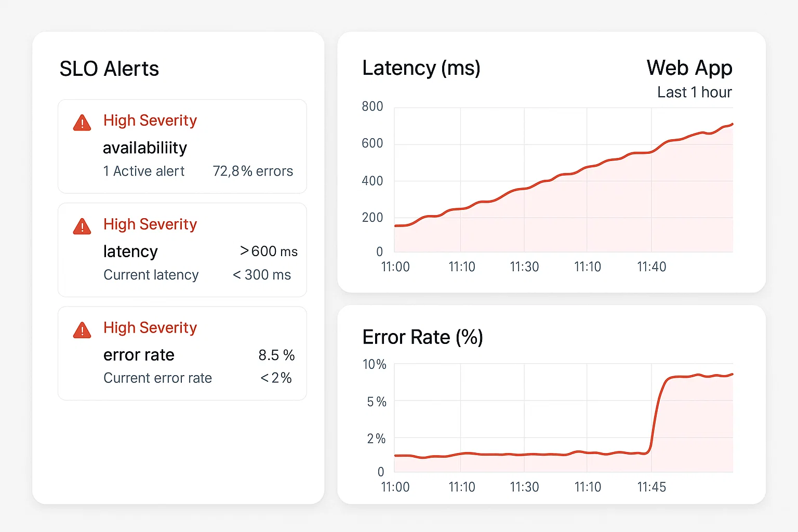Viewport: 798px width, 532px height.
Task: Open the availability alert's High Severity label
Action: 150,121
